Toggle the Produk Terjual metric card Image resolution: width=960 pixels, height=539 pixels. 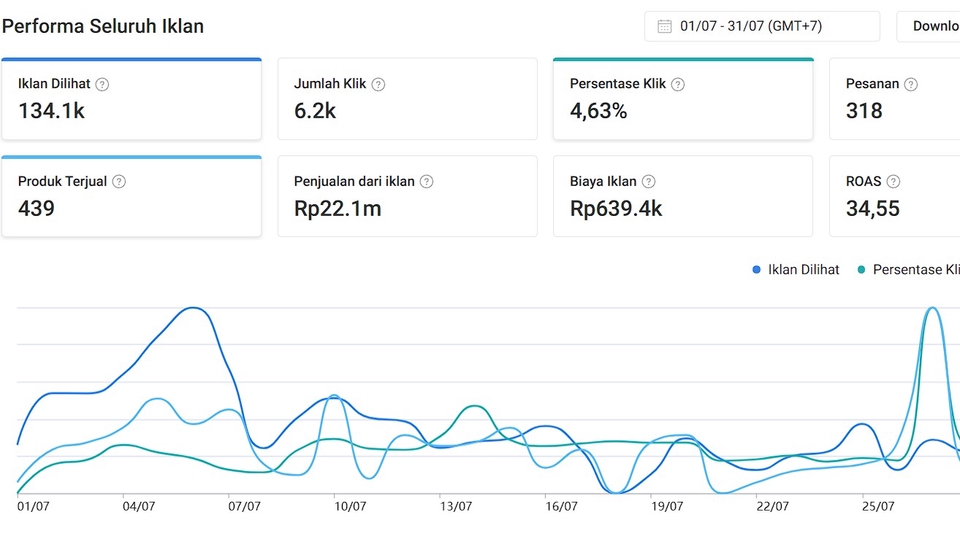tap(132, 196)
